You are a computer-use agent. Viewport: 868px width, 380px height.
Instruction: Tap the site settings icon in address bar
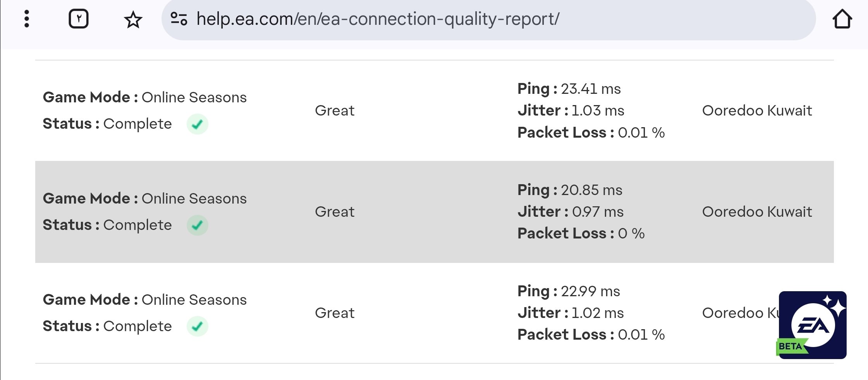179,19
